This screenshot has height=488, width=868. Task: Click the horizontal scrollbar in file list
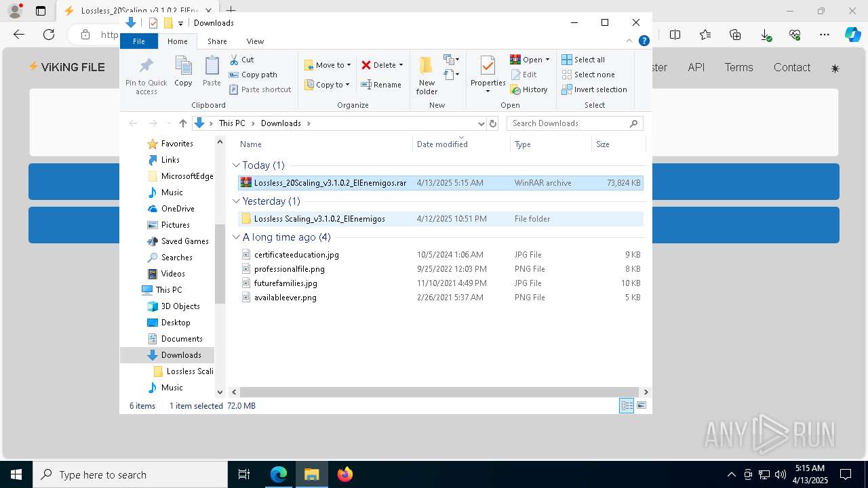pyautogui.click(x=439, y=392)
